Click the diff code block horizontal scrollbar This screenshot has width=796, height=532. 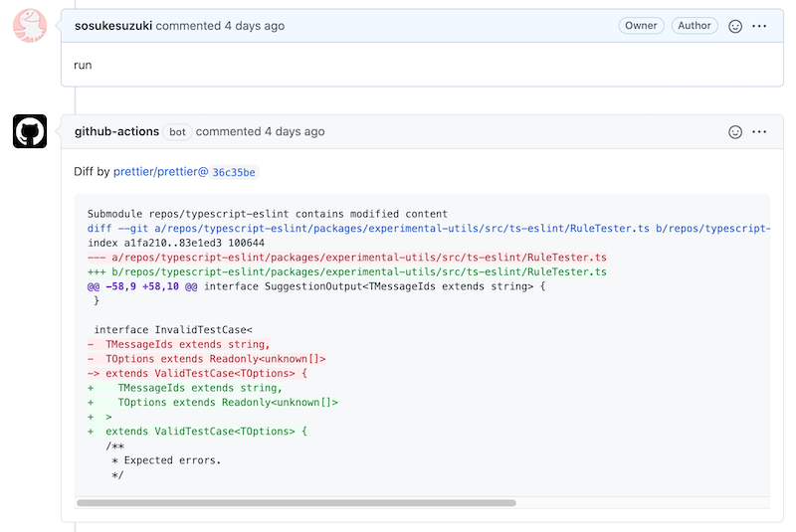click(297, 503)
